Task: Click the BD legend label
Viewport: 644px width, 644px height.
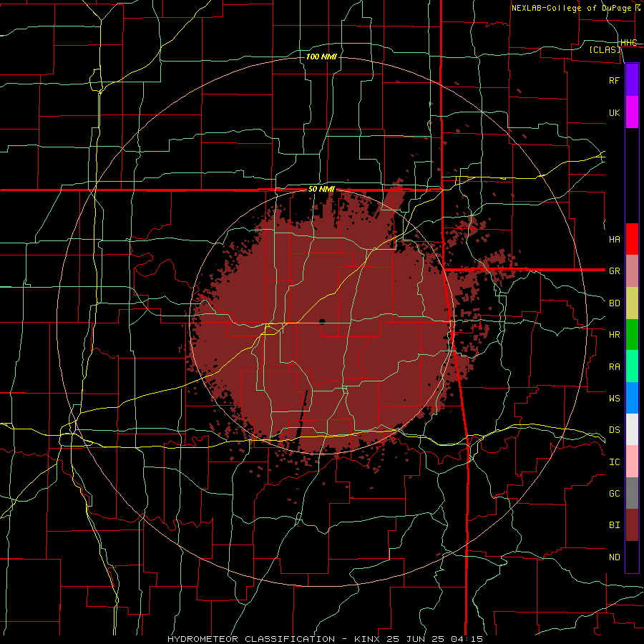Action: [x=614, y=303]
